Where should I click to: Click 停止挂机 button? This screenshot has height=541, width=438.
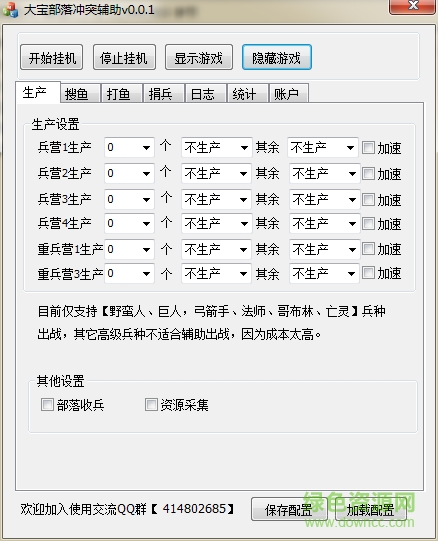coord(124,57)
